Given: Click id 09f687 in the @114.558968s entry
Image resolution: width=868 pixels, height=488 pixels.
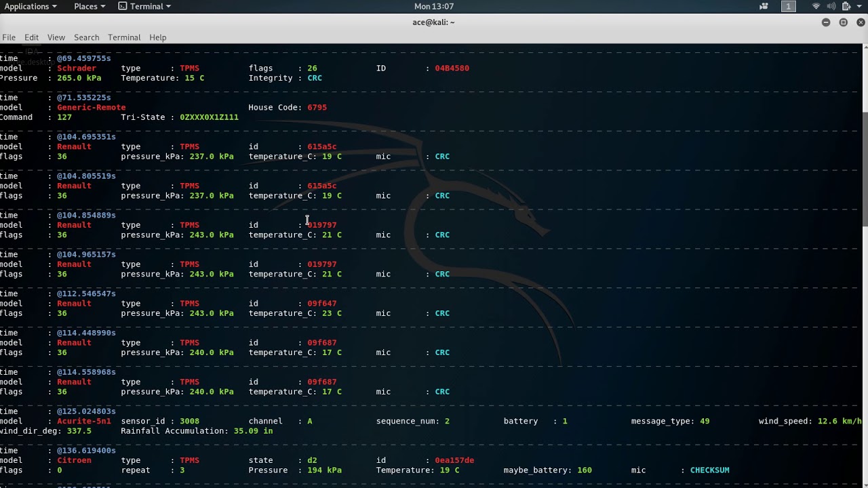Looking at the screenshot, I should 322,382.
